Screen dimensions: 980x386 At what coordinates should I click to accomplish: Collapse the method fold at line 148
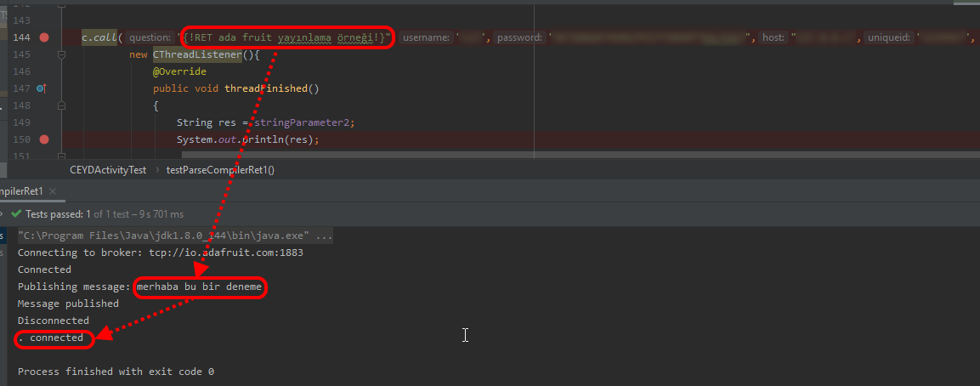click(61, 105)
